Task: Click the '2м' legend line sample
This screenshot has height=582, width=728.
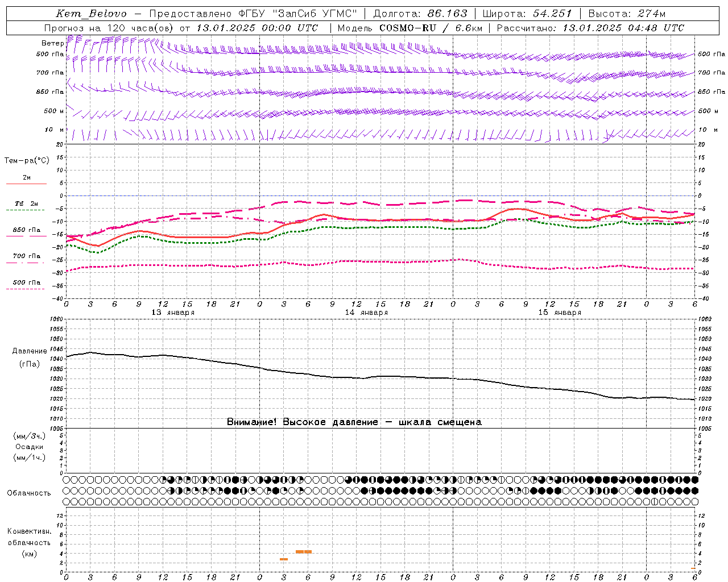Action: coord(26,184)
